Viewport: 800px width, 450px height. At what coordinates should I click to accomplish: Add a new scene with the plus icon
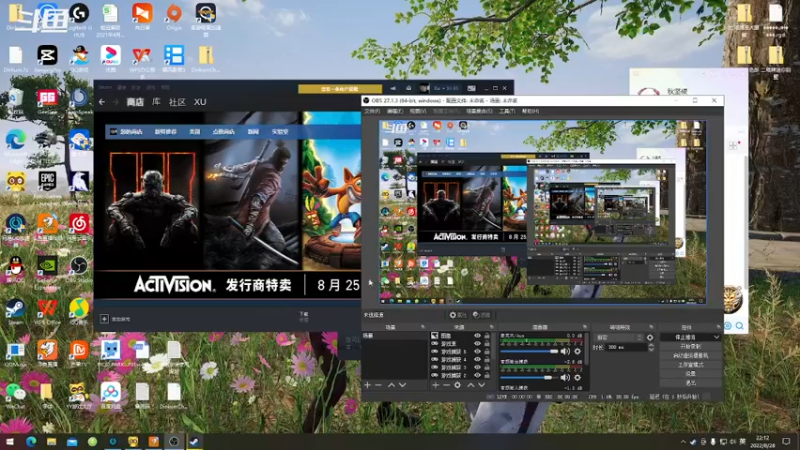tap(367, 385)
